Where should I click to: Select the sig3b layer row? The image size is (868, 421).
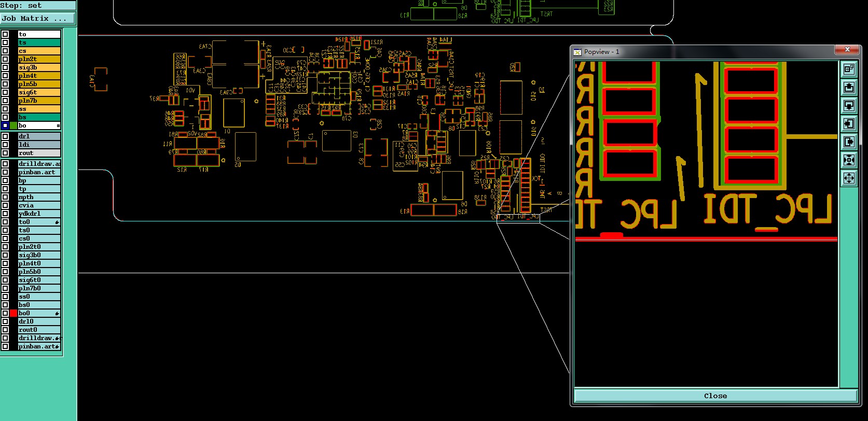click(x=39, y=67)
